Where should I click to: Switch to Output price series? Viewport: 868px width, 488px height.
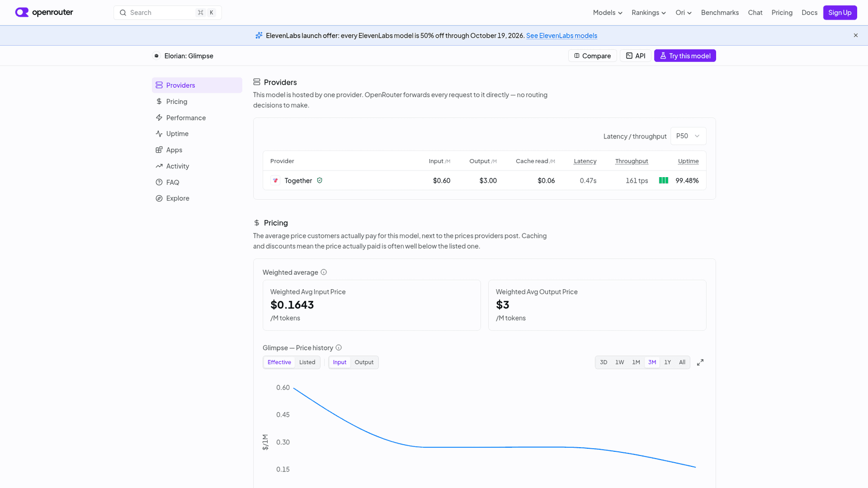(x=364, y=363)
